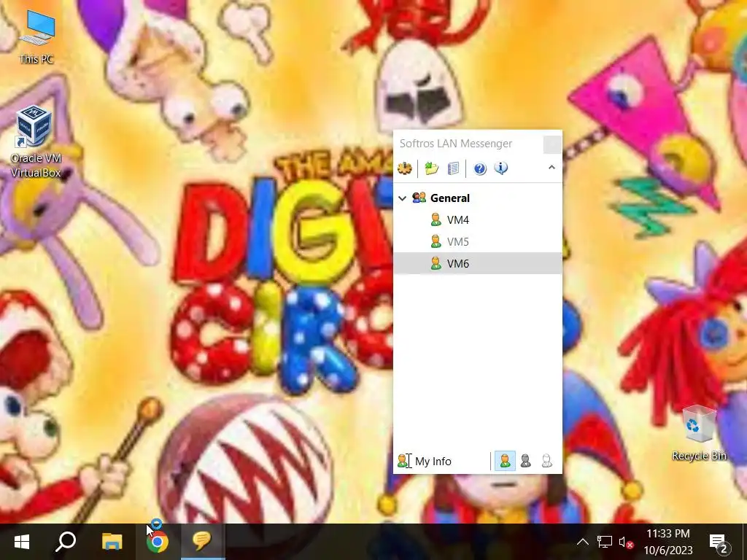Select Oracle VM VirtualBox desktop shortcut
The width and height of the screenshot is (747, 560).
[36, 142]
